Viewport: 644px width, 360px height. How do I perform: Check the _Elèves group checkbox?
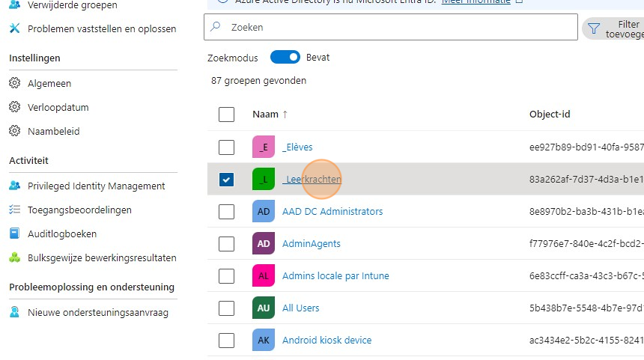(226, 147)
